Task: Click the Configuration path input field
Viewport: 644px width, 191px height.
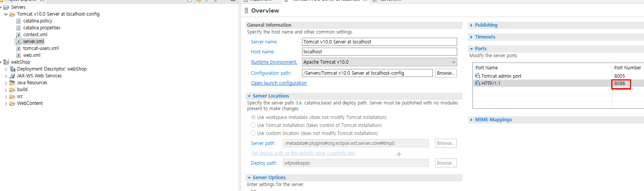Action: pyautogui.click(x=367, y=73)
